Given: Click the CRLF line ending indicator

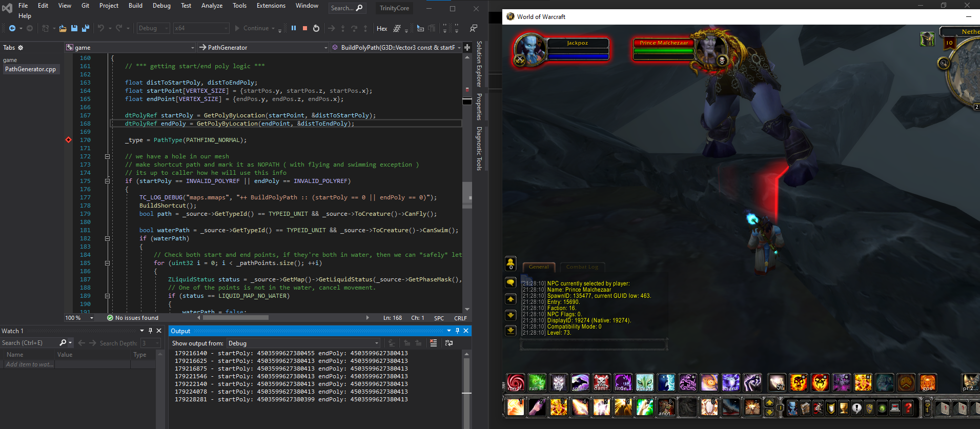Looking at the screenshot, I should click(x=460, y=318).
